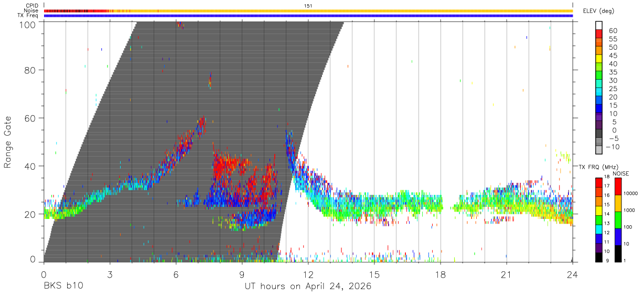Click the 'ELEV (deg)' legend title
The image size is (644, 297).
click(599, 10)
